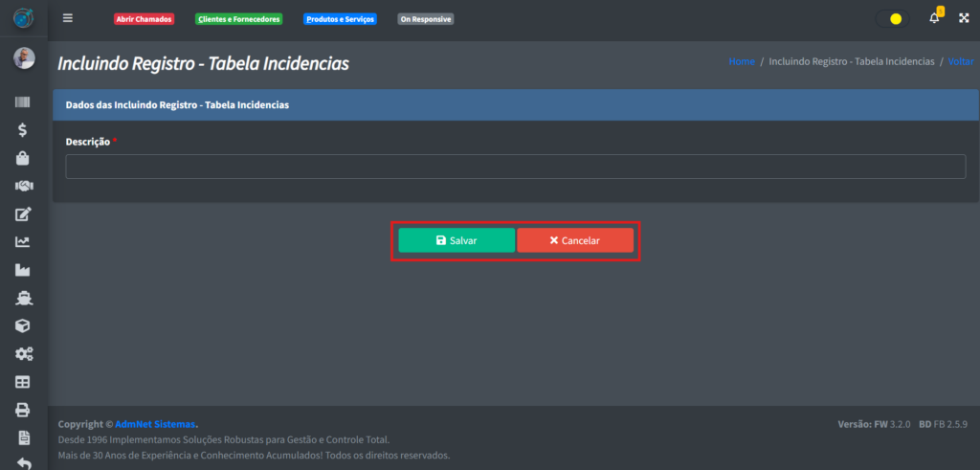This screenshot has width=980, height=470.
Task: Click the printer icon in sidebar
Action: 24,410
